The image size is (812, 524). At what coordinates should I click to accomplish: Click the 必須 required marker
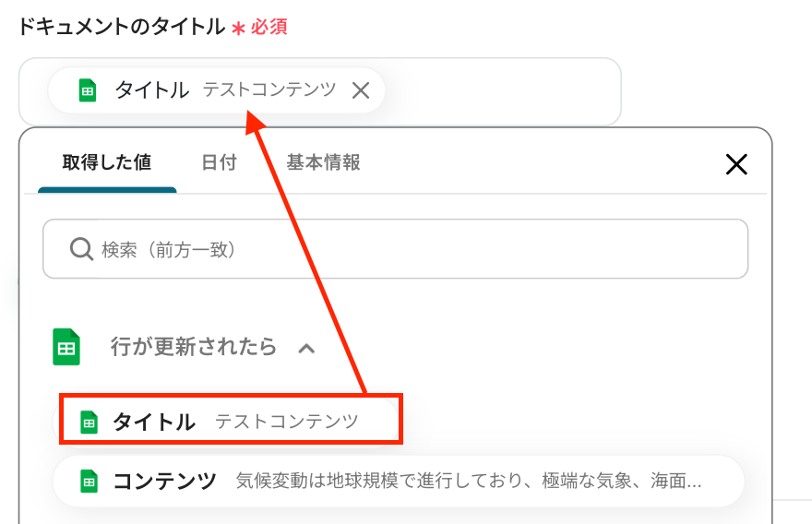pyautogui.click(x=269, y=27)
